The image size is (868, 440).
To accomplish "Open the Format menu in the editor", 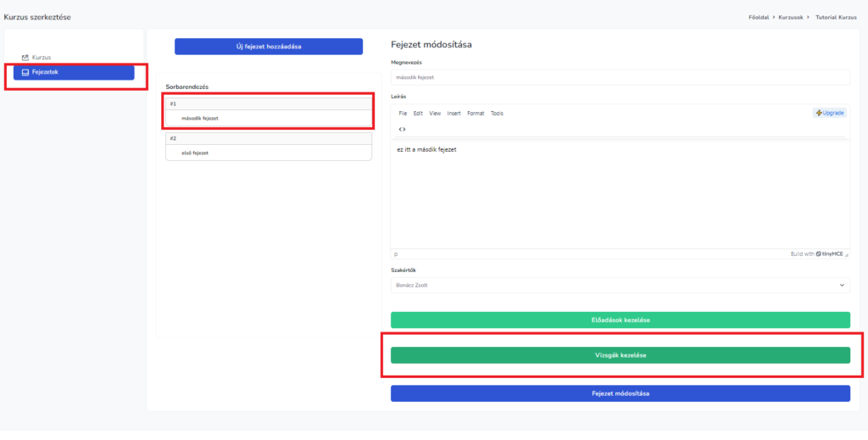I will click(476, 113).
